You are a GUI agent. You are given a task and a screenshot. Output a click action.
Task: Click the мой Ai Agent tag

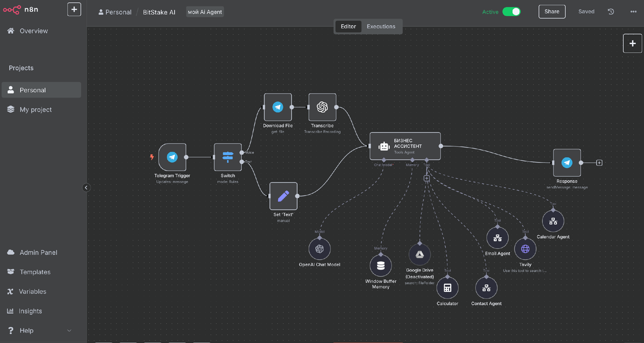click(205, 12)
